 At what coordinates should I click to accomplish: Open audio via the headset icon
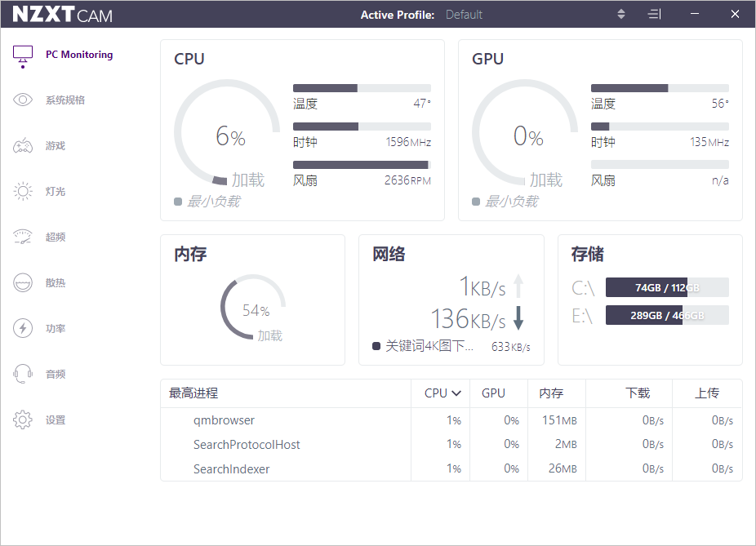[x=23, y=375]
